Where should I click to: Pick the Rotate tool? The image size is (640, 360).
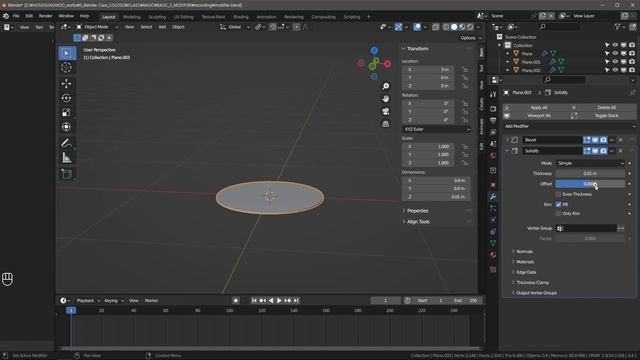pos(67,98)
